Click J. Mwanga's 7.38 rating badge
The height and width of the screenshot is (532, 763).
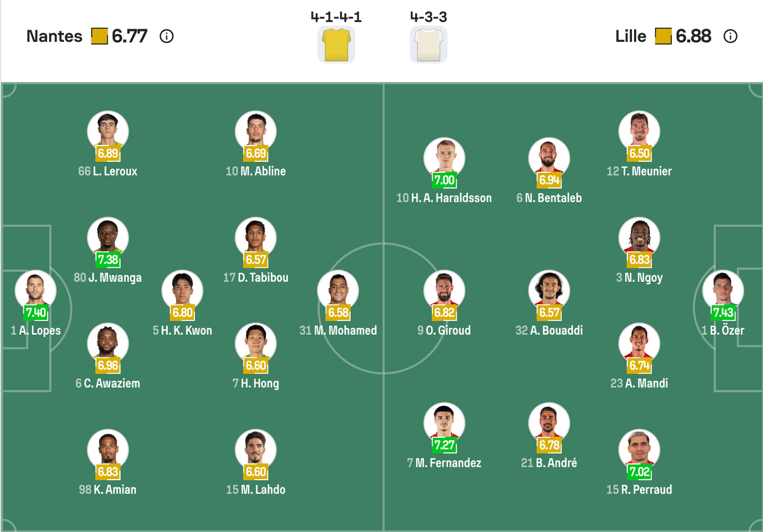point(108,260)
